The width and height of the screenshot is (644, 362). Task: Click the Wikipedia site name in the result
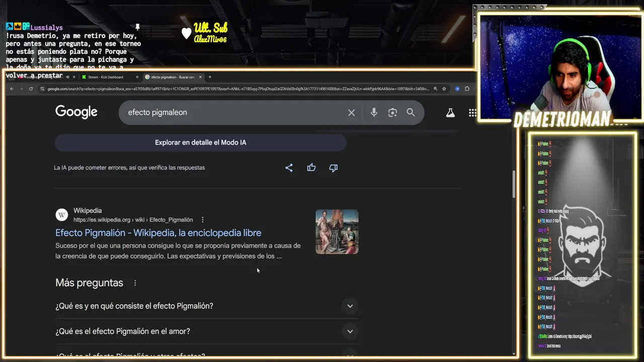tap(88, 211)
